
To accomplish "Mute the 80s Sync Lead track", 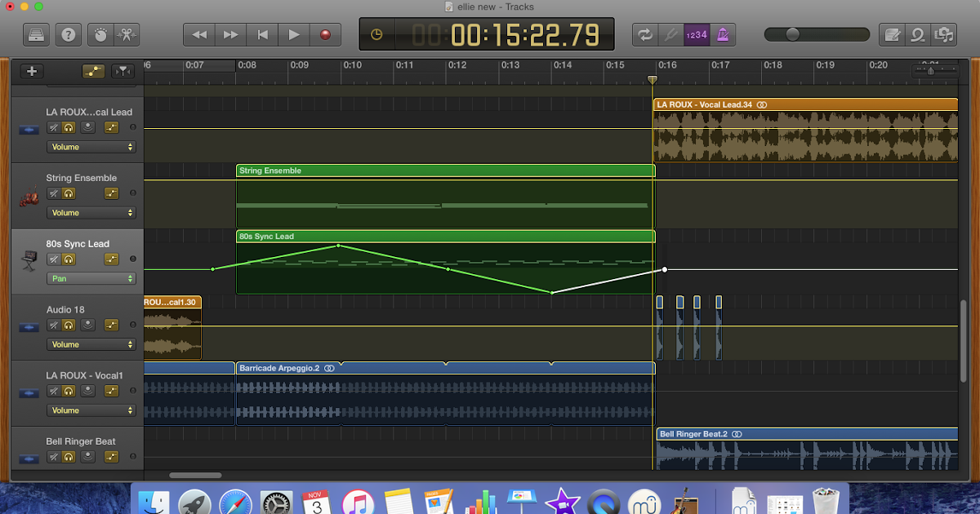I will 53,259.
